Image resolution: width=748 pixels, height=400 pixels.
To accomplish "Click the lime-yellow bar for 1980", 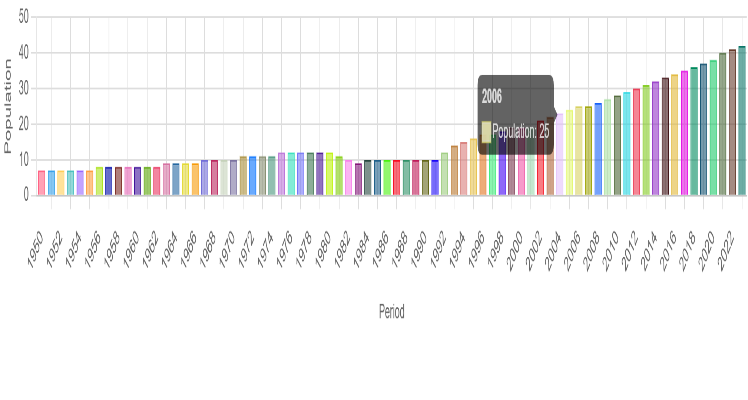I will point(330,174).
